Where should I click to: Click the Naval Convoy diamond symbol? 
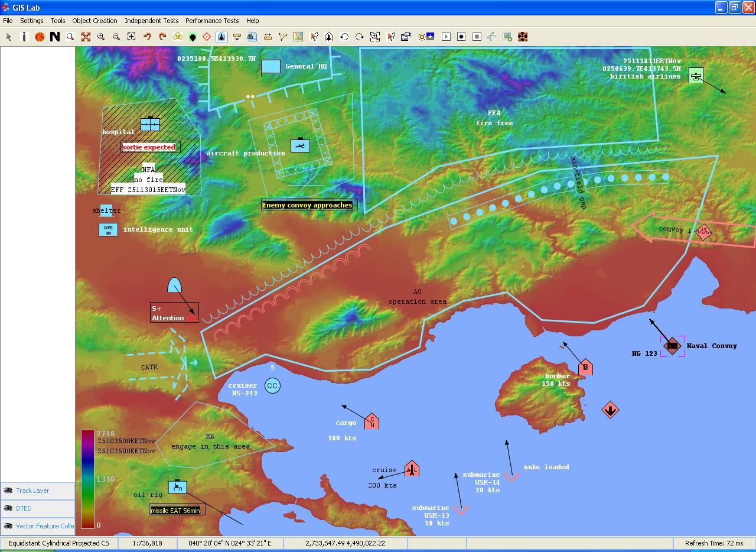[x=672, y=346]
